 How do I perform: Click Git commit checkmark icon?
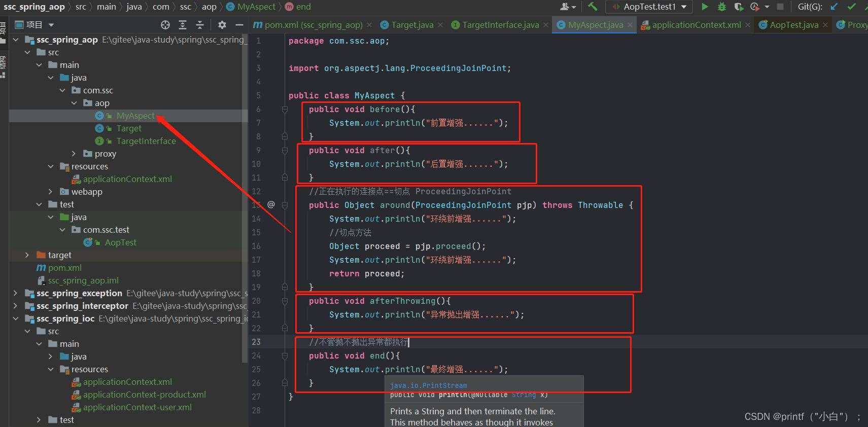(852, 7)
